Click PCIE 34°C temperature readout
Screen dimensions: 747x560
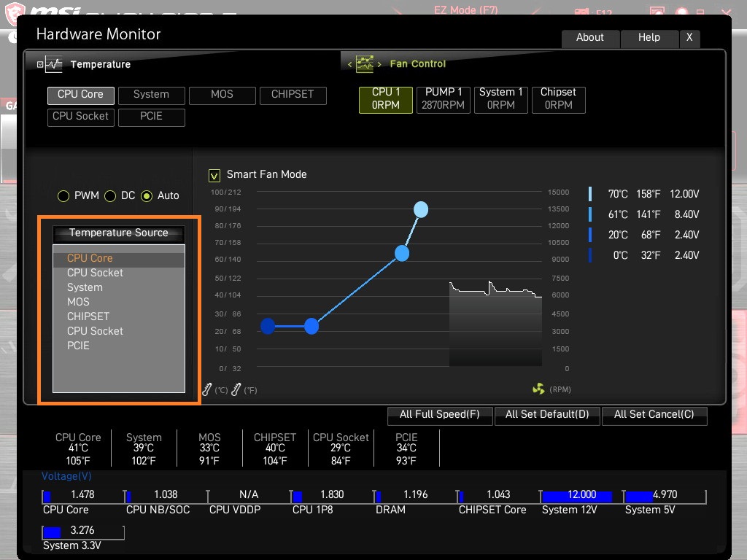pos(406,448)
